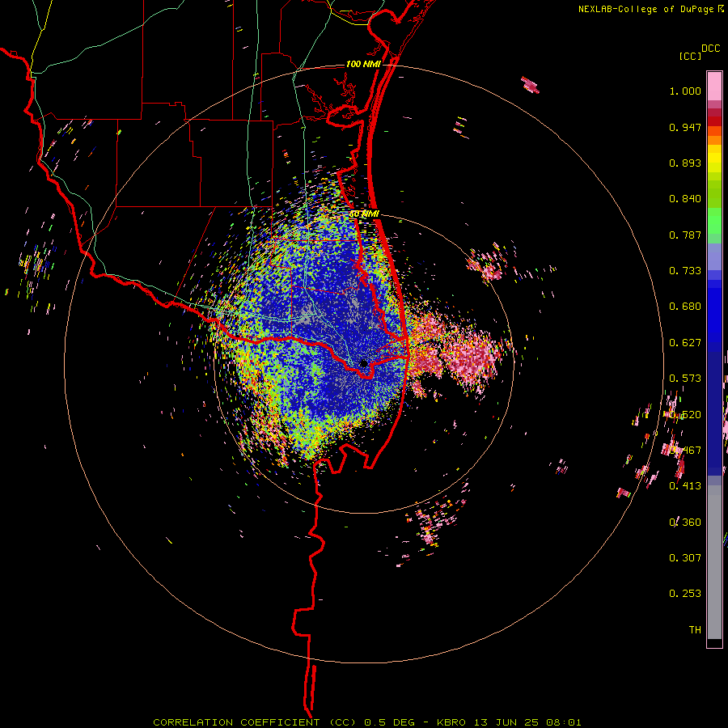Image resolution: width=728 pixels, height=728 pixels.
Task: Pick the pink segment of the color bar
Action: (x=714, y=86)
